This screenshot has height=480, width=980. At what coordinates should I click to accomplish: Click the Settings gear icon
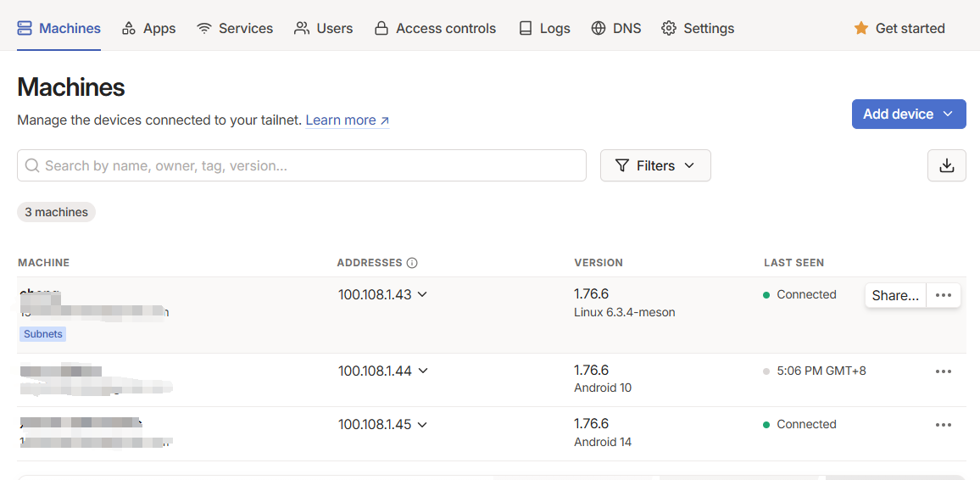coord(669,29)
